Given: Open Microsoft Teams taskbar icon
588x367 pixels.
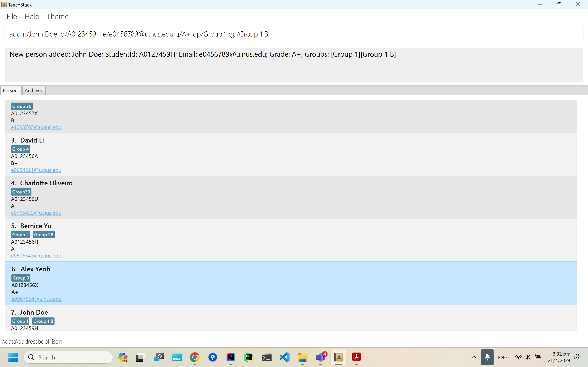Looking at the screenshot, I should click(321, 357).
